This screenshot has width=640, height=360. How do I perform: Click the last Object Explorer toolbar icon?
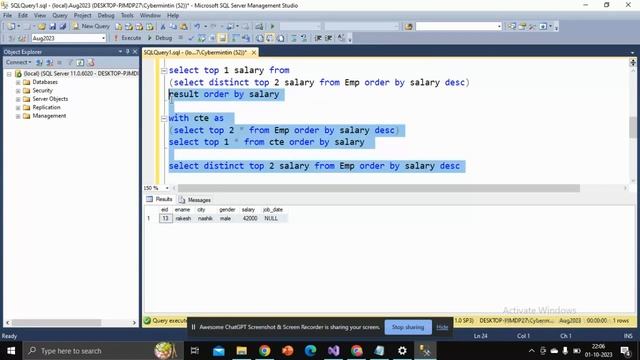tap(91, 62)
